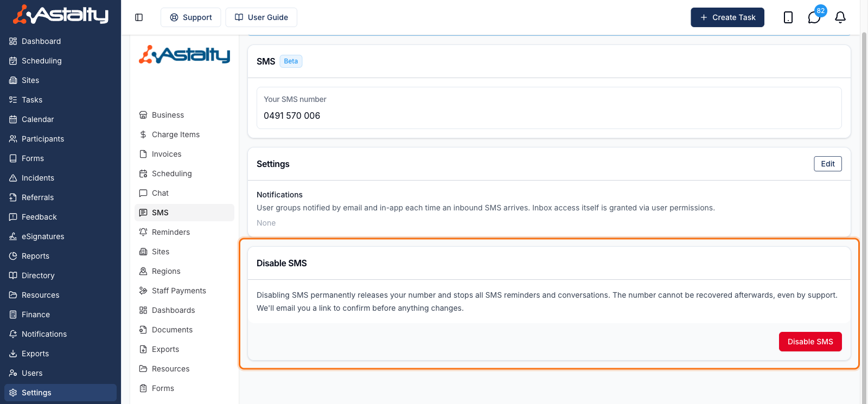Viewport: 868px width, 404px height.
Task: Open Users in main sidebar
Action: [60, 373]
